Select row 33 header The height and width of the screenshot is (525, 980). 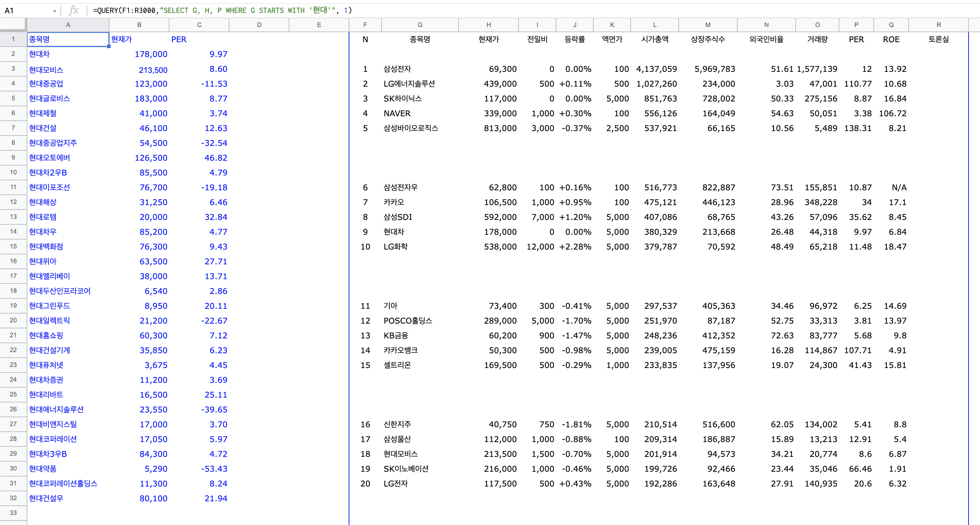(x=13, y=513)
